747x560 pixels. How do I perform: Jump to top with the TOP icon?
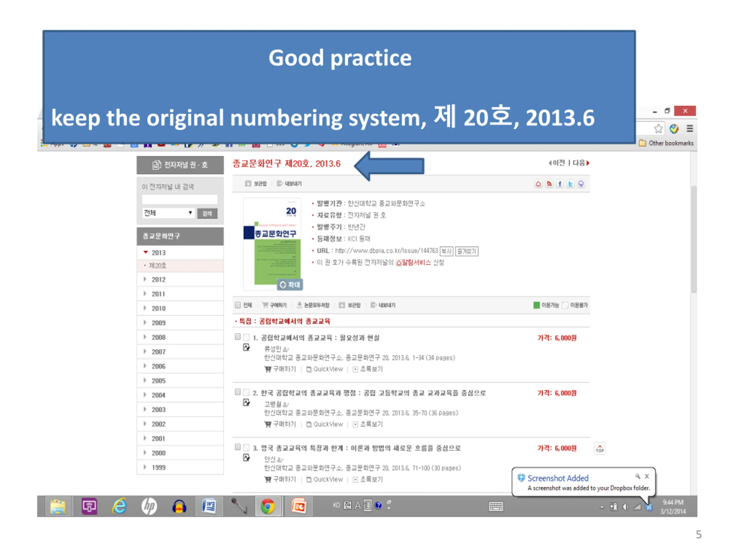(600, 449)
